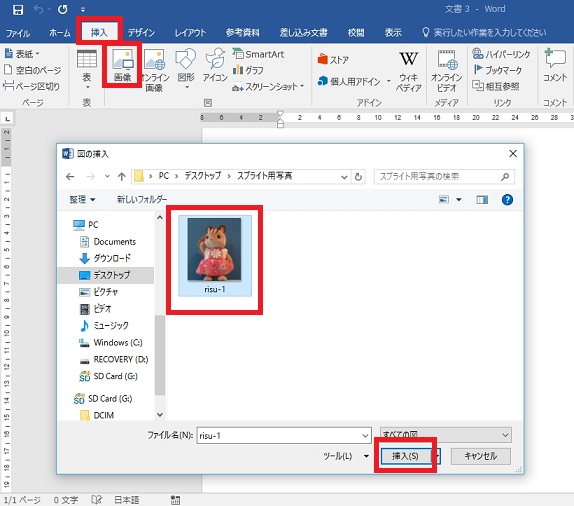Insert SmartArt graphic

[x=258, y=54]
